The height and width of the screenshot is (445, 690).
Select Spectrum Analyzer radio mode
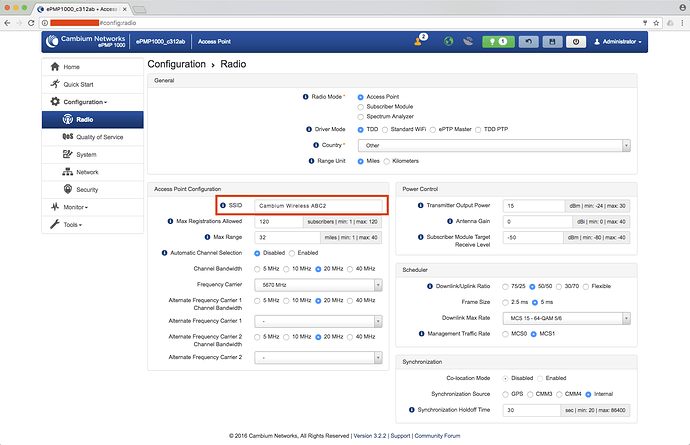[x=361, y=117]
